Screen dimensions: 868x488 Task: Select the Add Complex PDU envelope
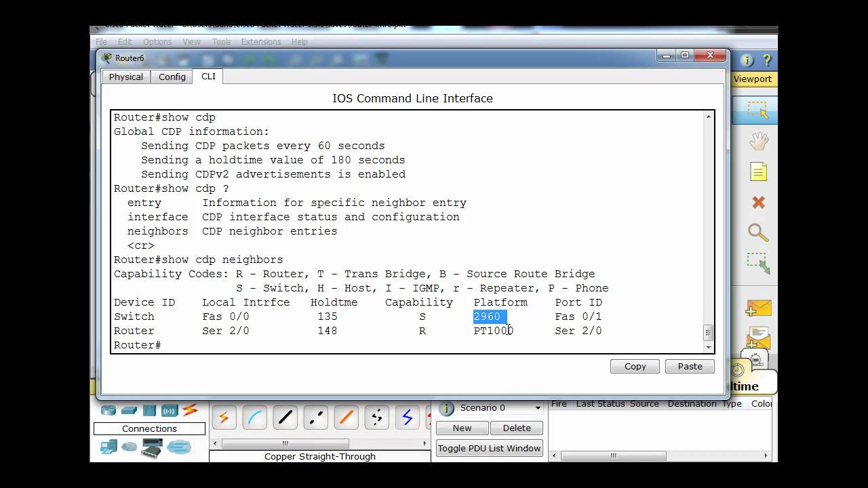pyautogui.click(x=758, y=337)
